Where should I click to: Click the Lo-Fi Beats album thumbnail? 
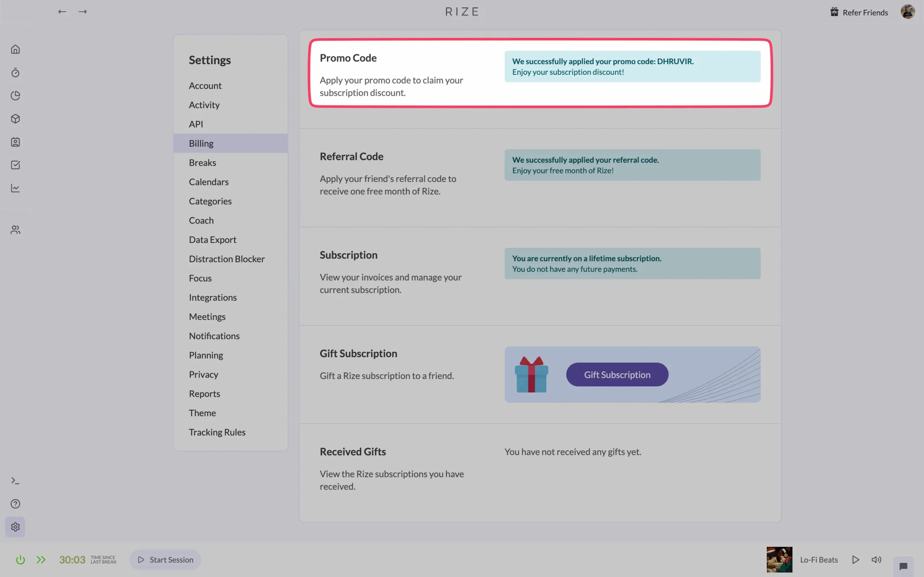[x=780, y=559]
